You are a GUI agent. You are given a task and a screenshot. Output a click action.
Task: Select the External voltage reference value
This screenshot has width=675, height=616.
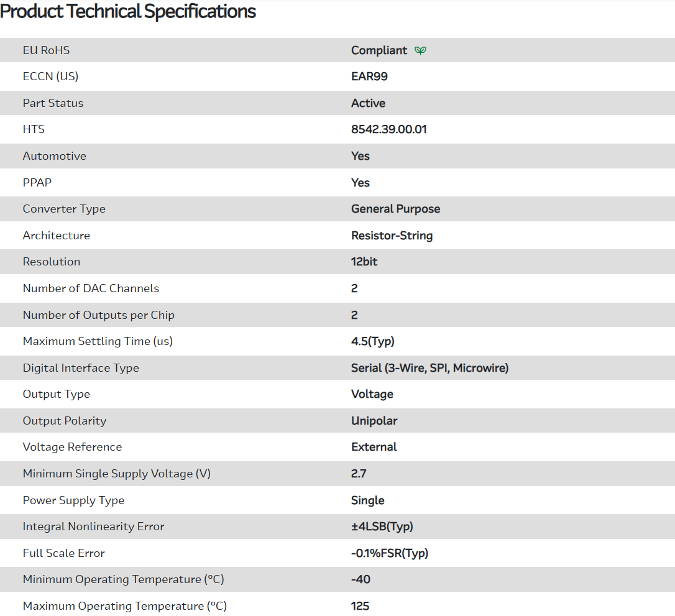click(374, 447)
